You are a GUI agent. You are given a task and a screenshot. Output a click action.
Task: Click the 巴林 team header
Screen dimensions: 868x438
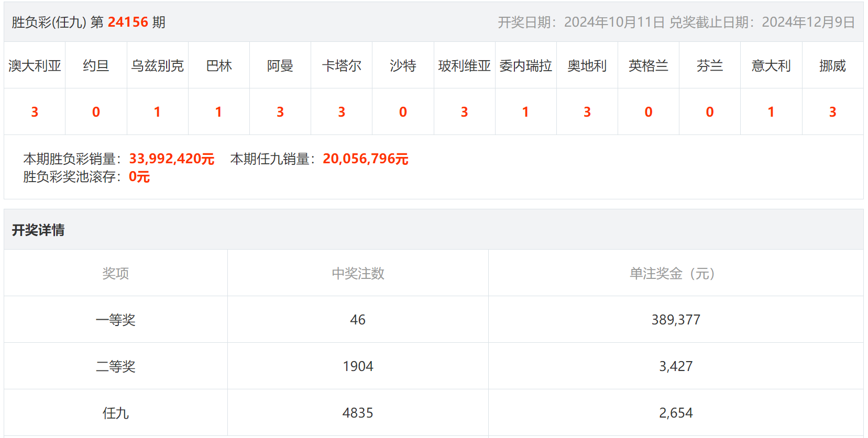[219, 65]
